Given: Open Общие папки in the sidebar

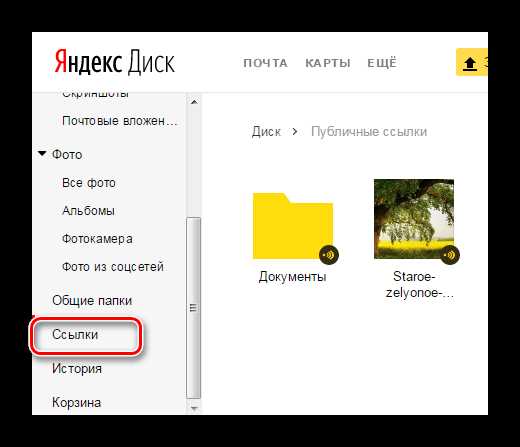Looking at the screenshot, I should coord(92,300).
